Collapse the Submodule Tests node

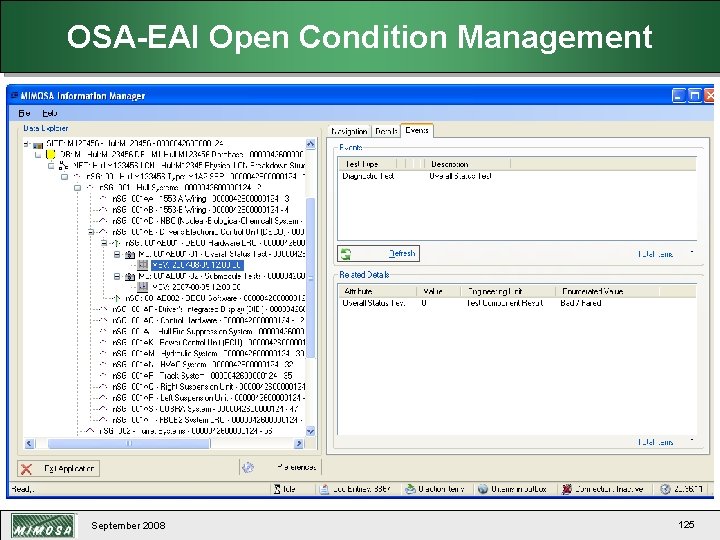(x=117, y=276)
